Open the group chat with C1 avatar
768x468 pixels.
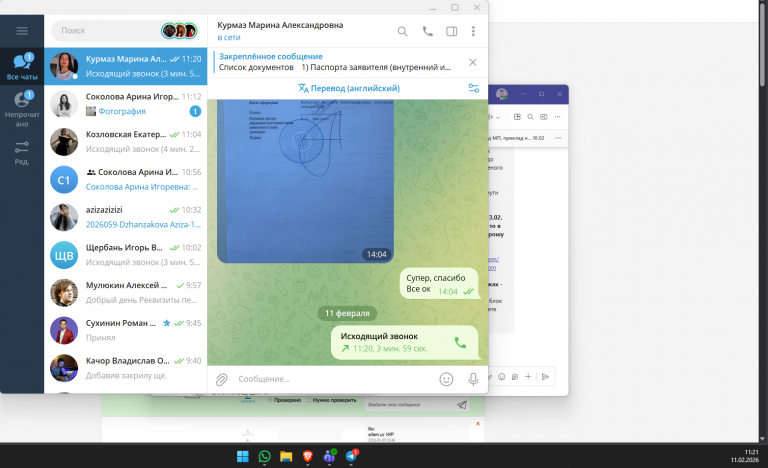126,179
